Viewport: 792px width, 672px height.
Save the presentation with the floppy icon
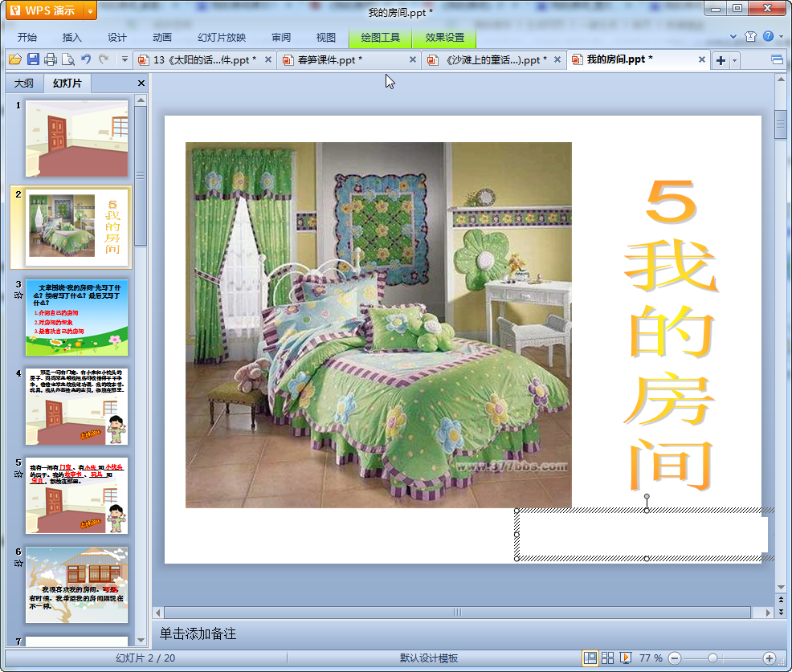pyautogui.click(x=34, y=59)
